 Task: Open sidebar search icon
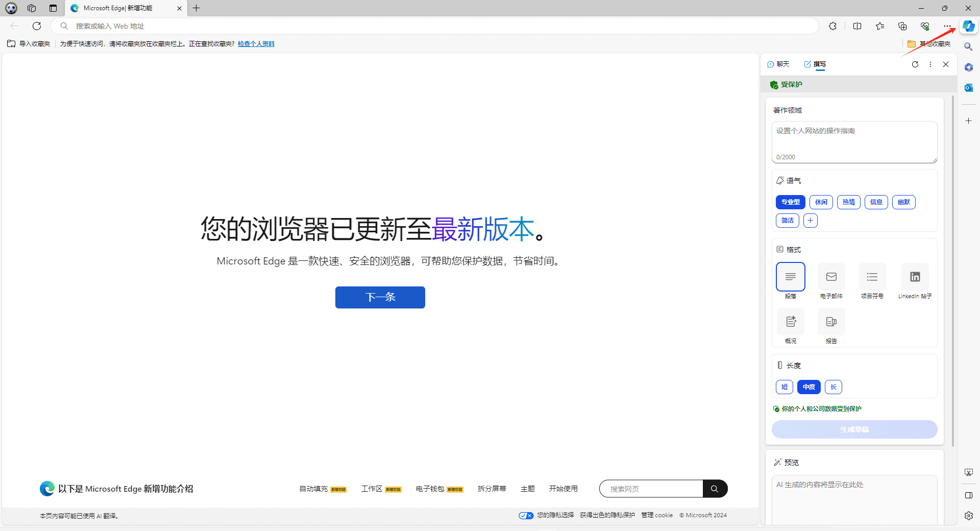coord(968,46)
